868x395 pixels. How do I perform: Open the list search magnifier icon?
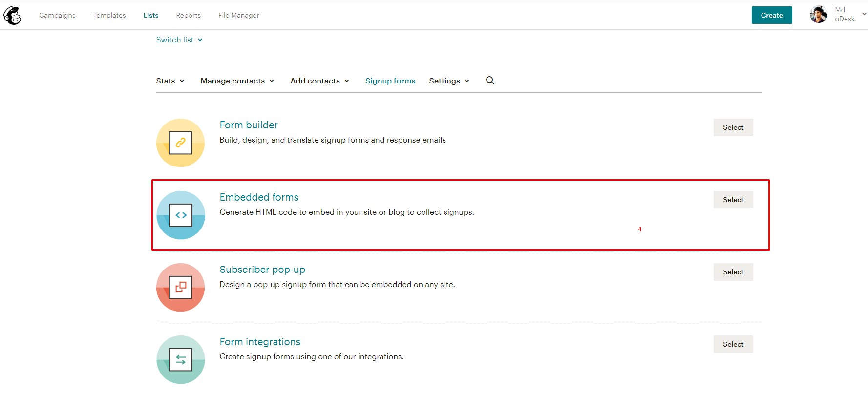(x=490, y=81)
